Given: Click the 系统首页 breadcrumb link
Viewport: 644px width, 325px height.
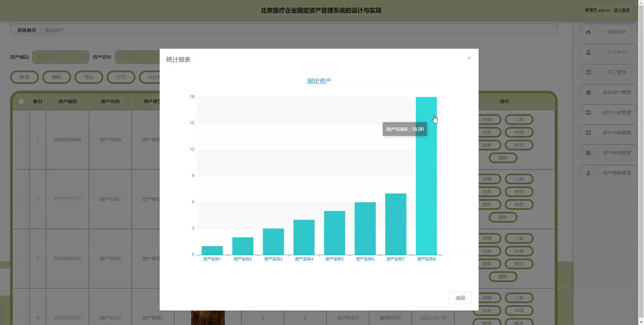Looking at the screenshot, I should [27, 30].
